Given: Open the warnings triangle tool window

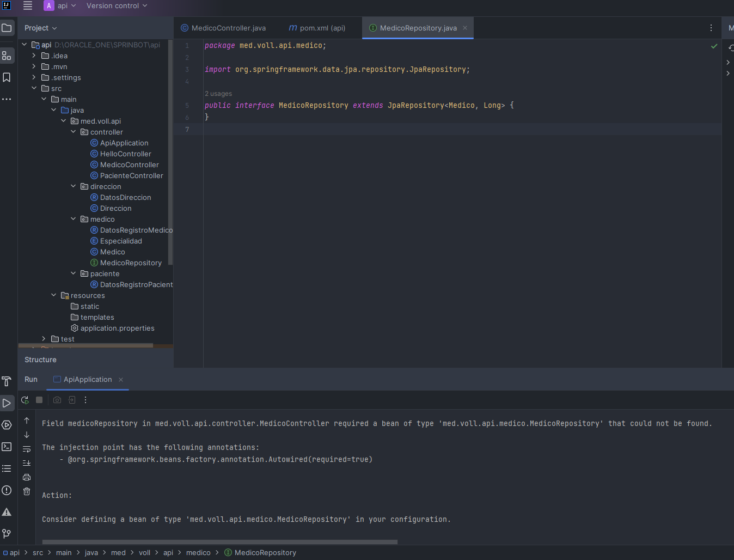Looking at the screenshot, I should [x=7, y=512].
